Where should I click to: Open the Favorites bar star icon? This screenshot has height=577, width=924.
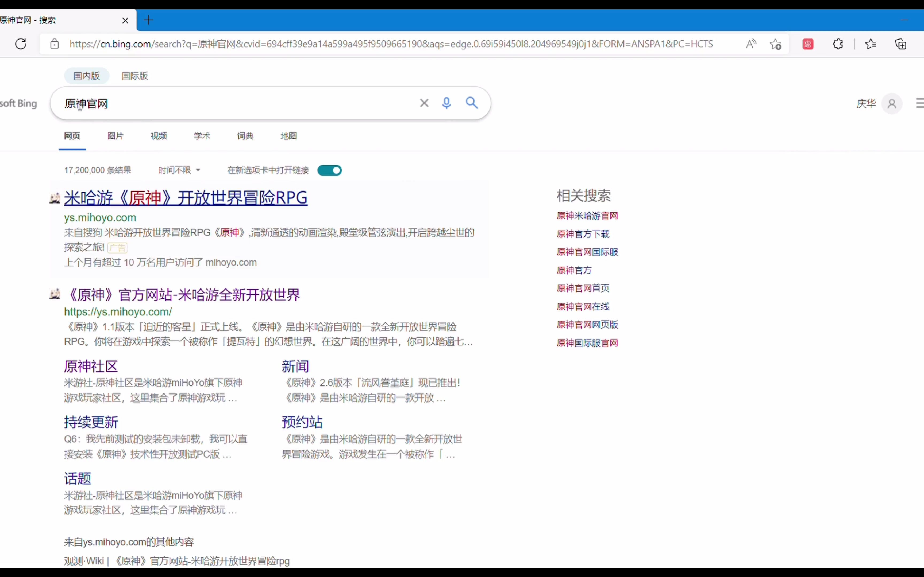point(871,44)
